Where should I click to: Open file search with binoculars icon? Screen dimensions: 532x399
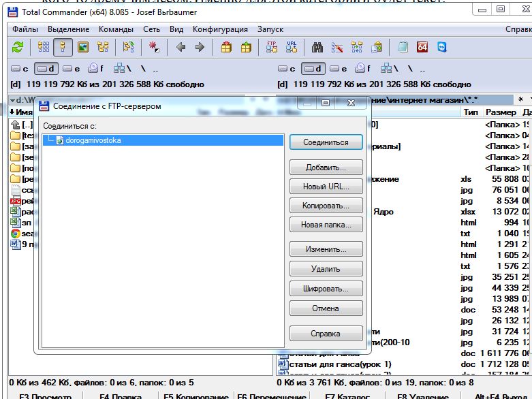(317, 47)
